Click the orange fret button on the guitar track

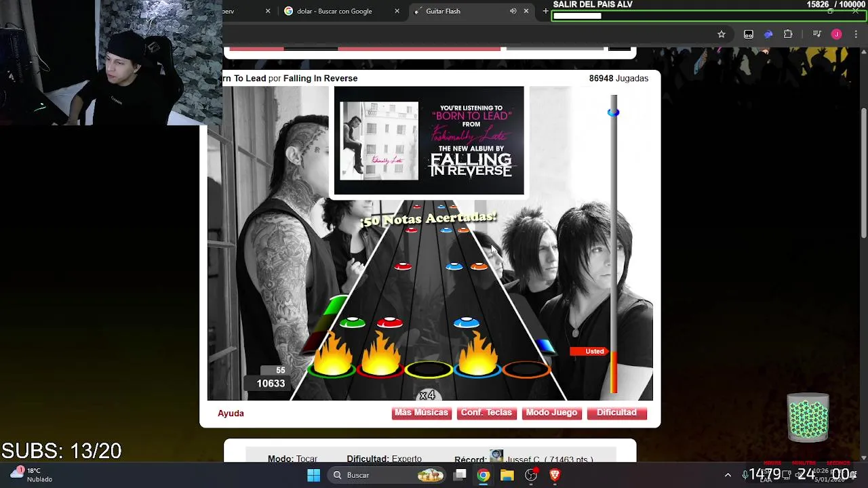tap(526, 370)
